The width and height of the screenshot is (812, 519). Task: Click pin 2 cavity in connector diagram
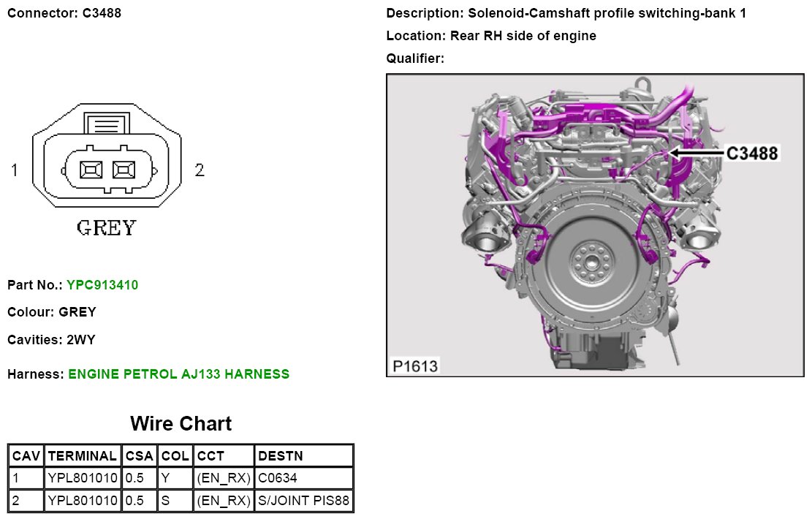(x=124, y=170)
